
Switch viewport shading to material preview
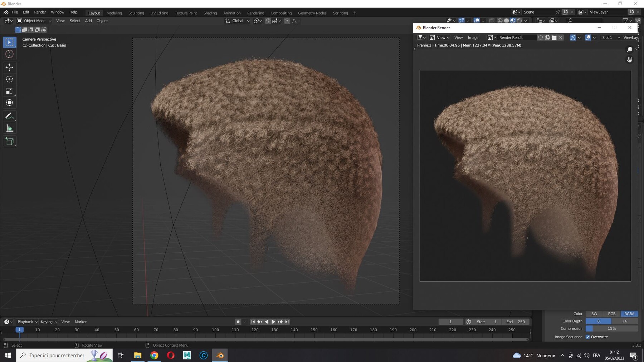click(513, 21)
